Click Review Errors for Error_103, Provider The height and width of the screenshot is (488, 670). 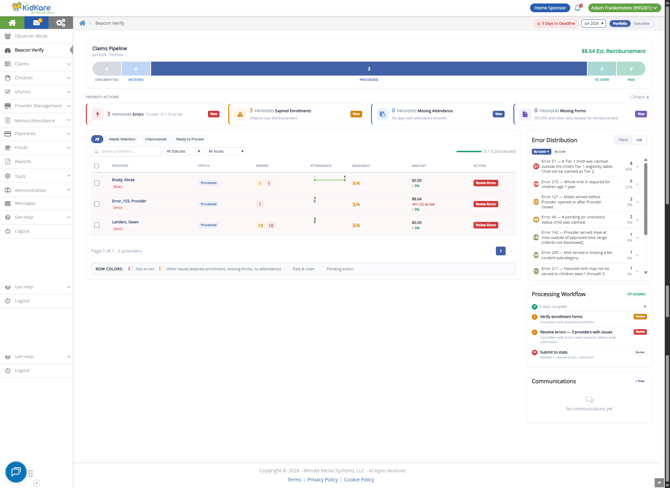coord(485,204)
